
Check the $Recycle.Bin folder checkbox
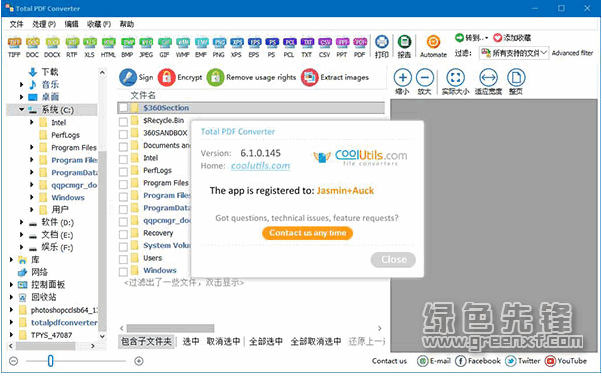[x=123, y=122]
